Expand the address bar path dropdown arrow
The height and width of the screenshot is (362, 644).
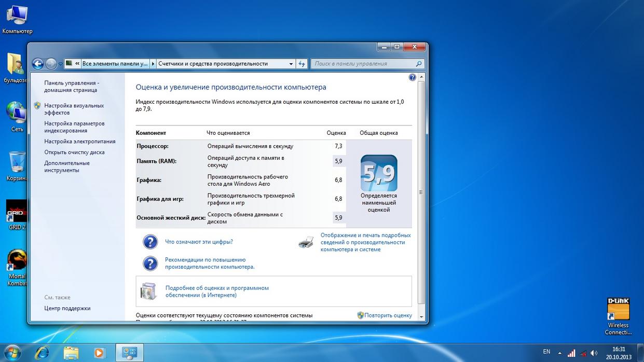tap(291, 64)
